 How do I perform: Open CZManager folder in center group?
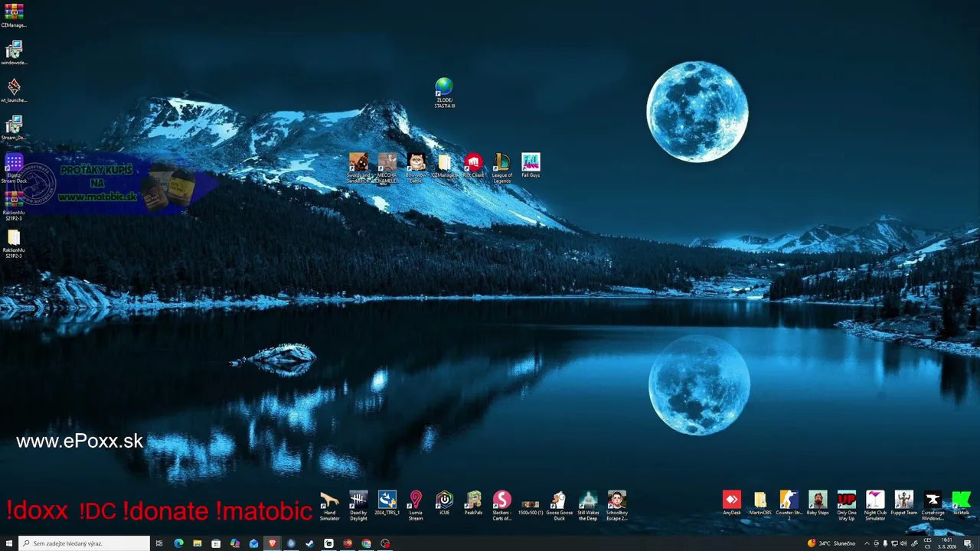(x=445, y=166)
